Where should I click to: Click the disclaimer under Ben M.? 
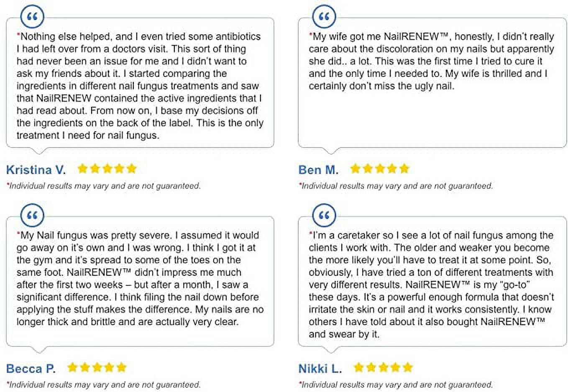pyautogui.click(x=396, y=186)
